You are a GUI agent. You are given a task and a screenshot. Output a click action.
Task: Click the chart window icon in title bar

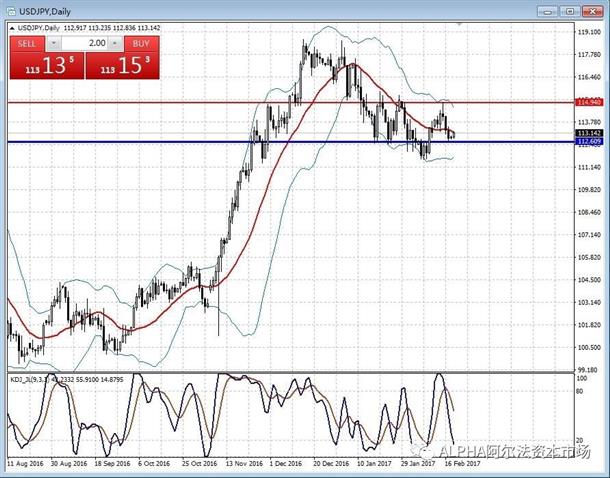pos(11,12)
